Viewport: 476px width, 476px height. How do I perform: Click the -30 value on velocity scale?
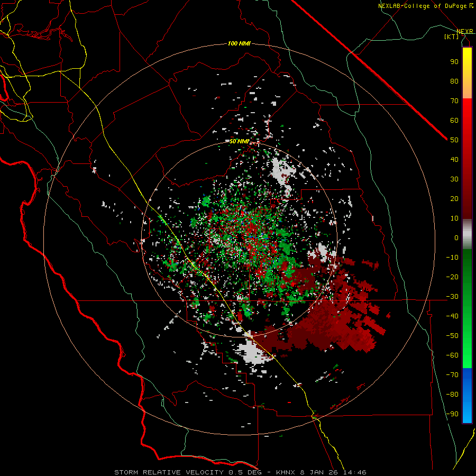click(452, 297)
